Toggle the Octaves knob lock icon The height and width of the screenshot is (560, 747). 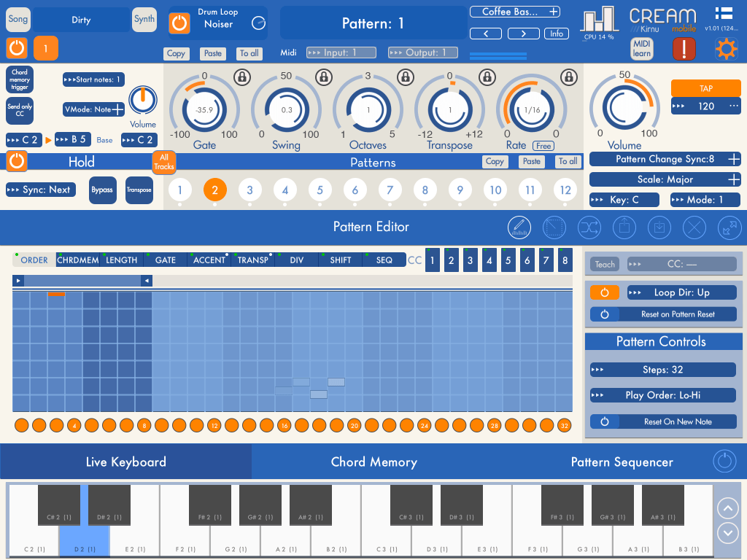(406, 77)
